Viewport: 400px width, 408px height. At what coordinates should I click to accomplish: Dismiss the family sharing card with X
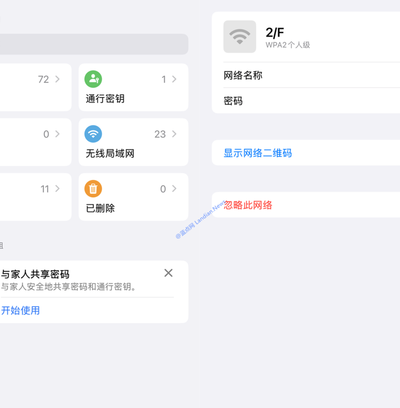point(168,273)
